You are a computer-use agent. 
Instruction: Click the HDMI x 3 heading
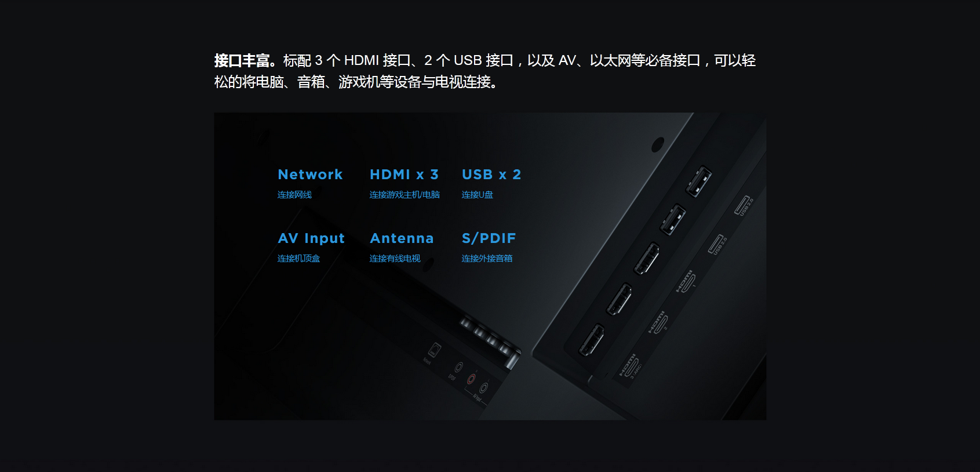pyautogui.click(x=404, y=175)
